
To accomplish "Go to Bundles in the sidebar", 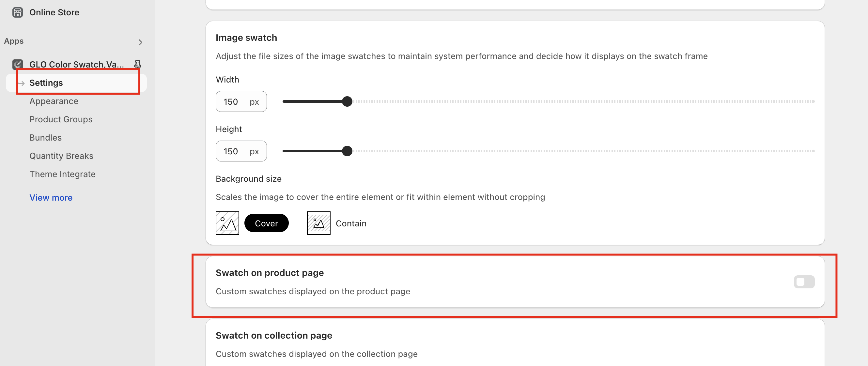I will coord(45,137).
